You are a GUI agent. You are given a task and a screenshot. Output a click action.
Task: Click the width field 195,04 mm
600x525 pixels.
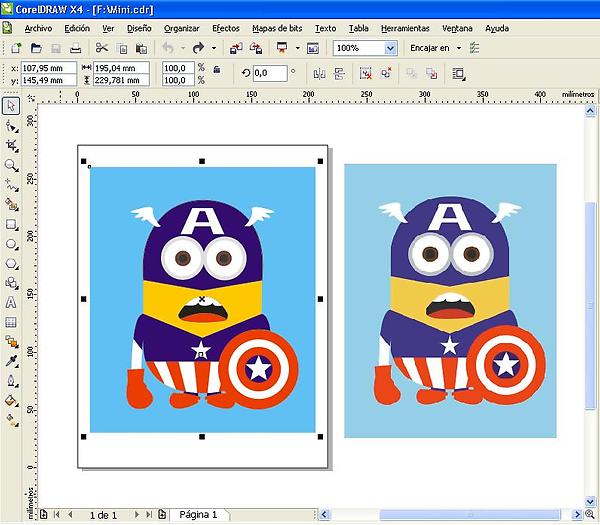click(121, 68)
